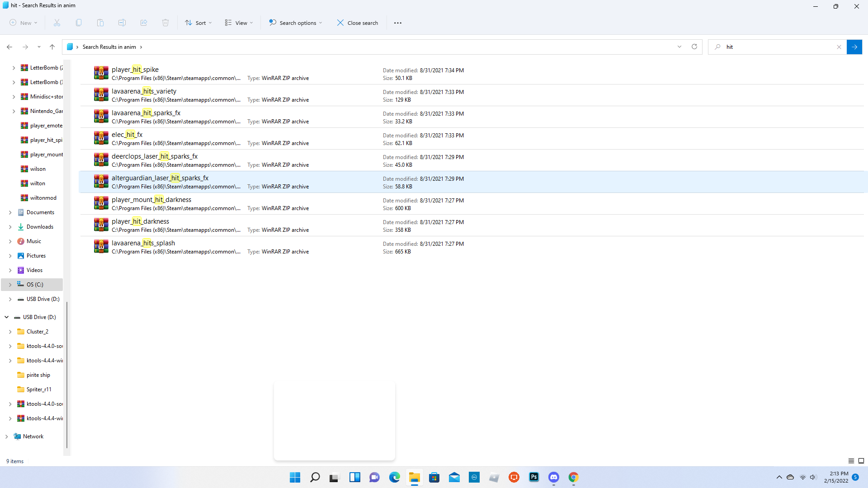Image resolution: width=868 pixels, height=488 pixels.
Task: Click in the search input field
Action: coord(778,47)
